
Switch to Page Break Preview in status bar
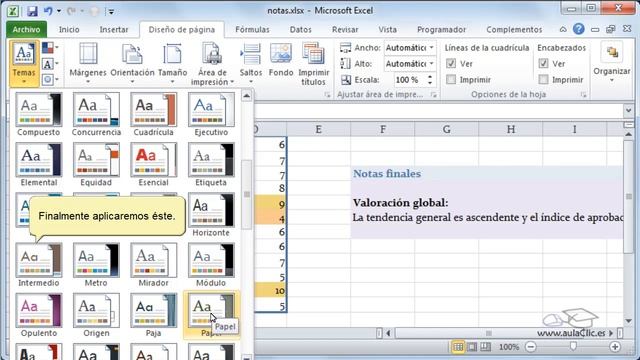(x=485, y=347)
